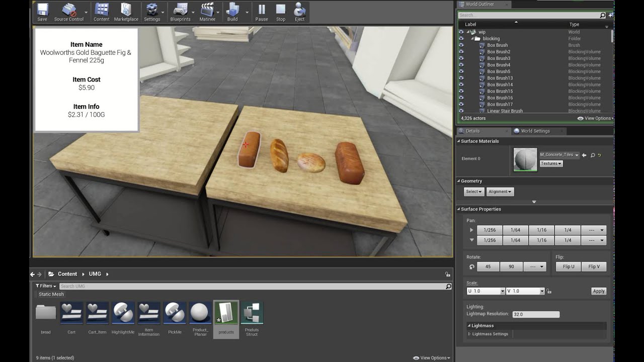Stop the play session

coord(281,12)
